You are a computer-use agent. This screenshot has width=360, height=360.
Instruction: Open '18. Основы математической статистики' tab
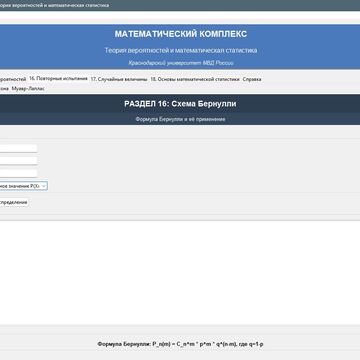tap(195, 79)
